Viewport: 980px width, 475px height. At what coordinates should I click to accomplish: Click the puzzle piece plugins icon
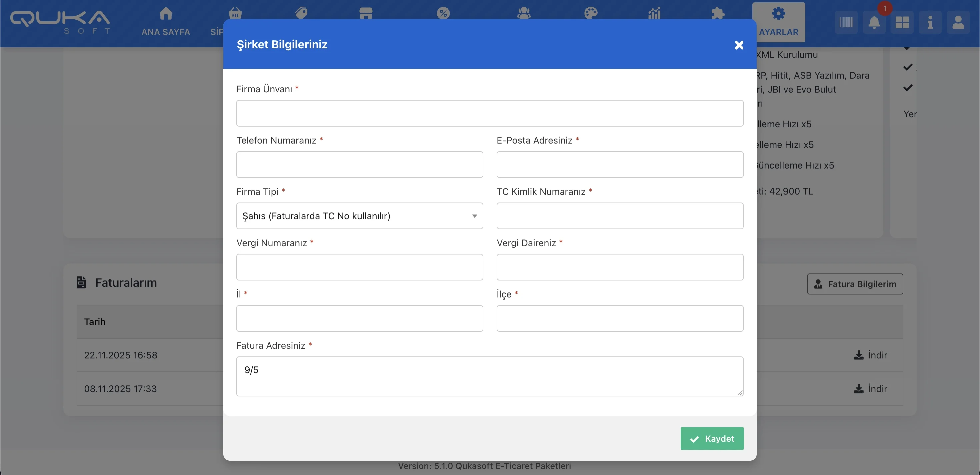coord(717,13)
